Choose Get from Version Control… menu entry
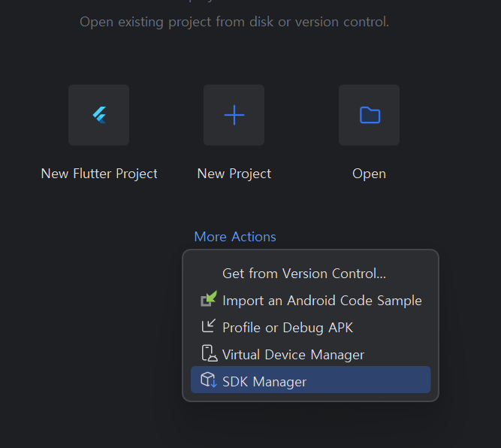This screenshot has height=448, width=501. (310, 274)
